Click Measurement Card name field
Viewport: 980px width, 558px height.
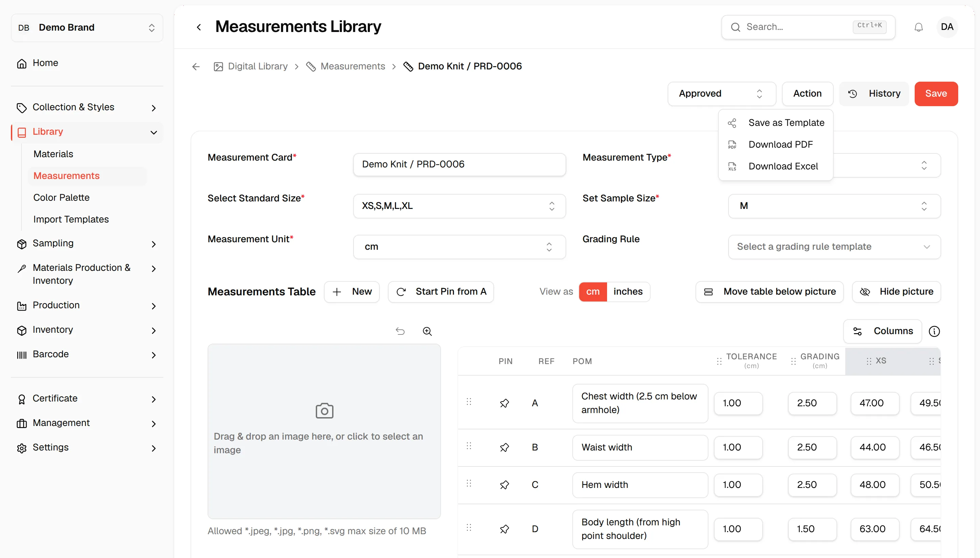[459, 164]
